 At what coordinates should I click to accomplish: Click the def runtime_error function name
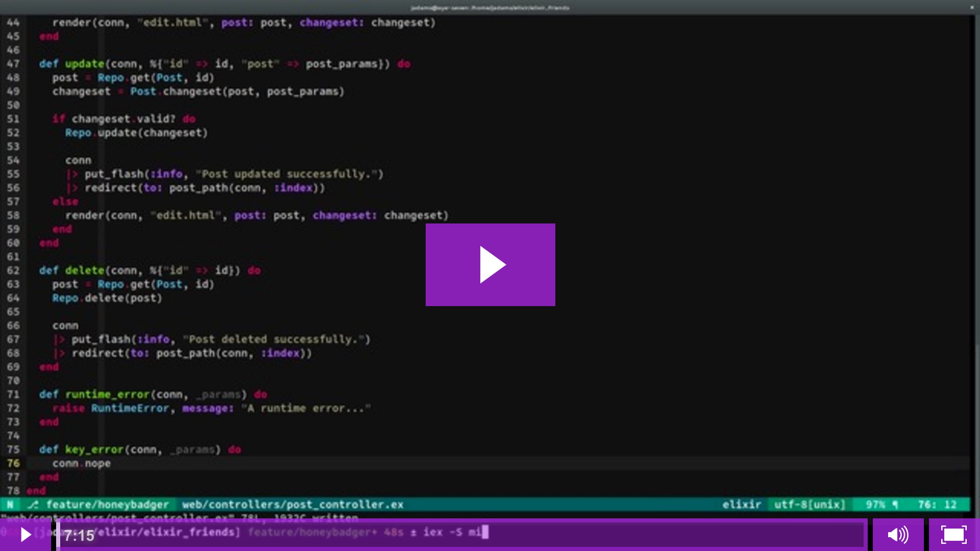tap(107, 394)
